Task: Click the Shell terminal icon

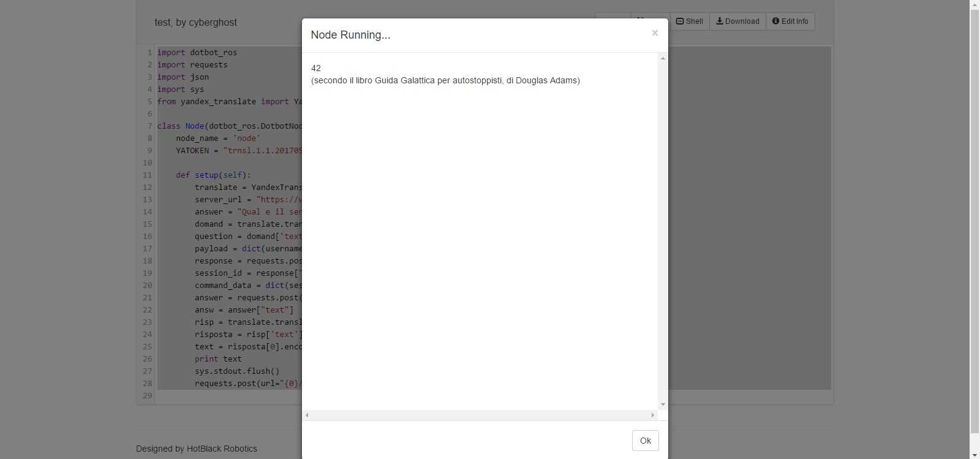Action: click(680, 21)
